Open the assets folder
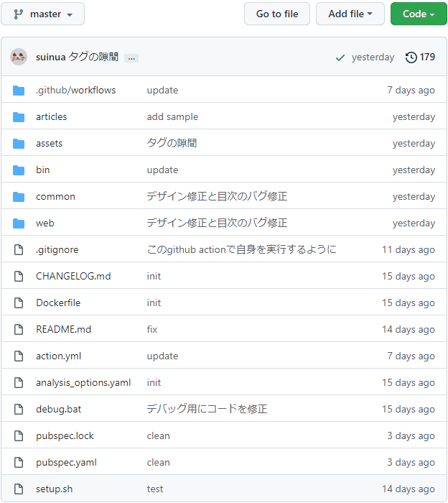Screen dimensions: 448x503 (x=49, y=144)
